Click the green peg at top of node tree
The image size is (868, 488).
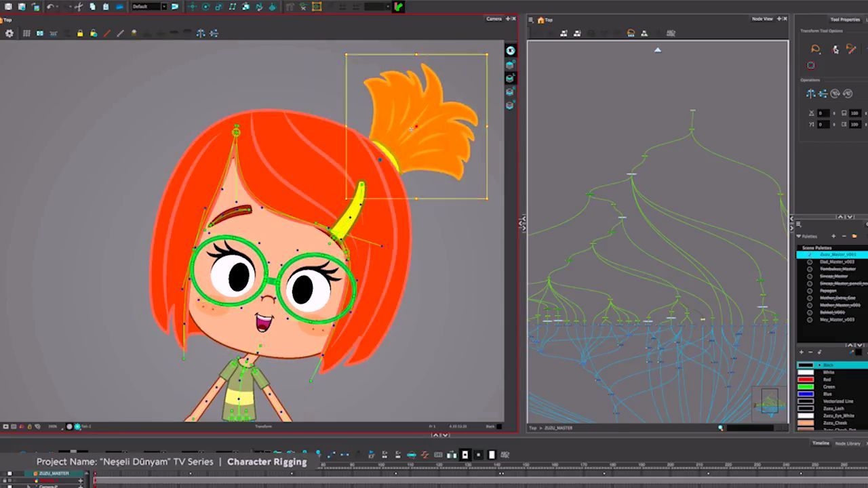tap(692, 110)
